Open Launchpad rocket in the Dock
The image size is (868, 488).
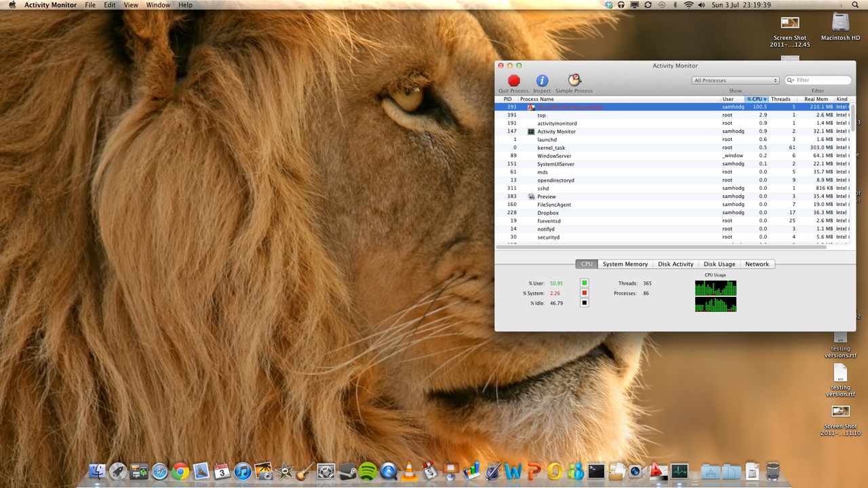tap(118, 471)
